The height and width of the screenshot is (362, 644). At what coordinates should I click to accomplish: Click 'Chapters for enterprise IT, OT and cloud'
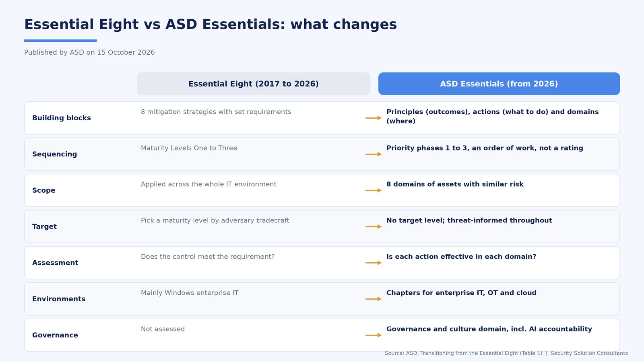click(x=461, y=293)
